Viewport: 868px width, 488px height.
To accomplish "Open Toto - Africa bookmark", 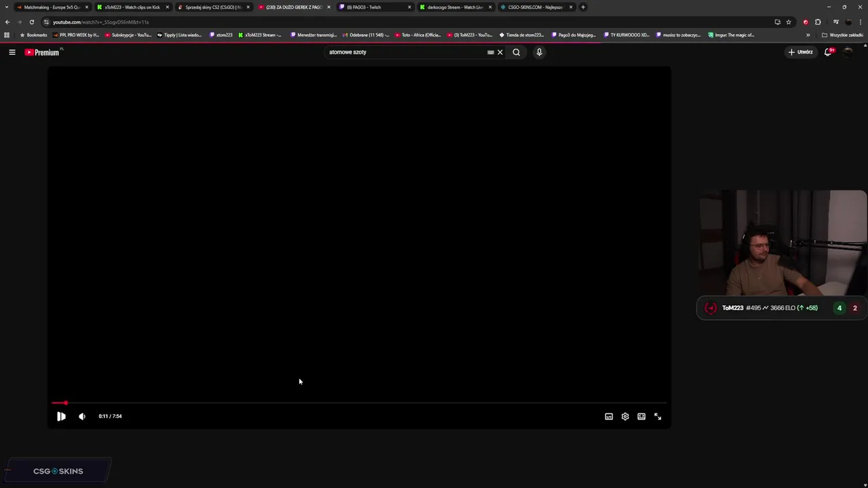I will click(418, 35).
